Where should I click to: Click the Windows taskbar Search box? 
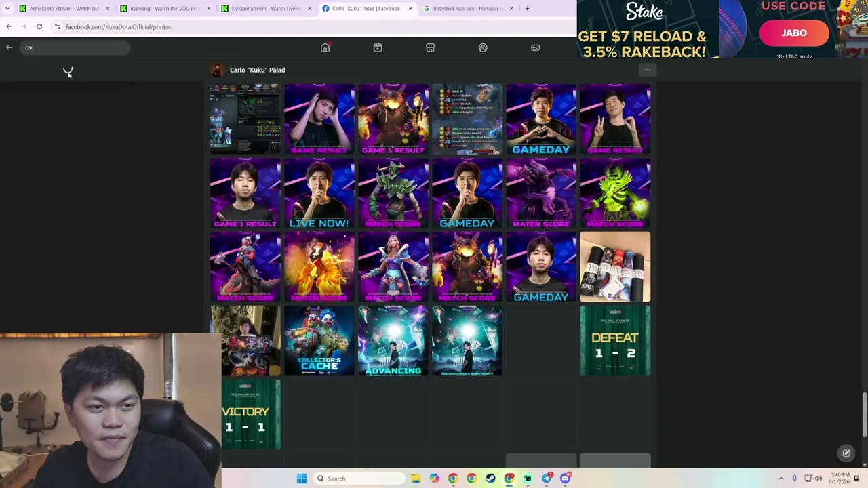click(359, 479)
